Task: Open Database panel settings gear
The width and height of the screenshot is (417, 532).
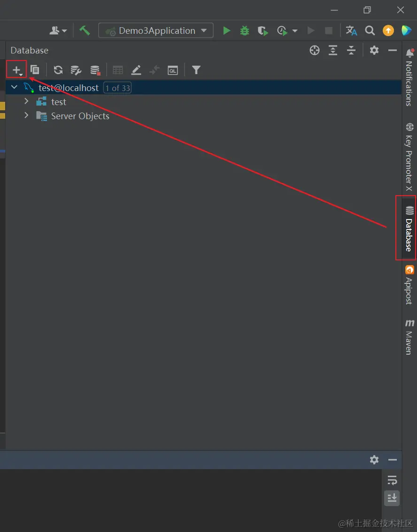Action: [x=374, y=50]
